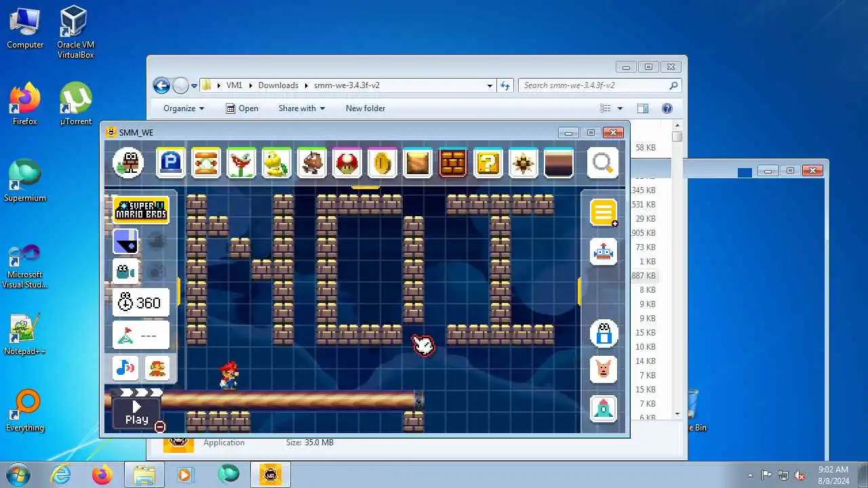
Task: Click the reset rocket icon
Action: 604,409
